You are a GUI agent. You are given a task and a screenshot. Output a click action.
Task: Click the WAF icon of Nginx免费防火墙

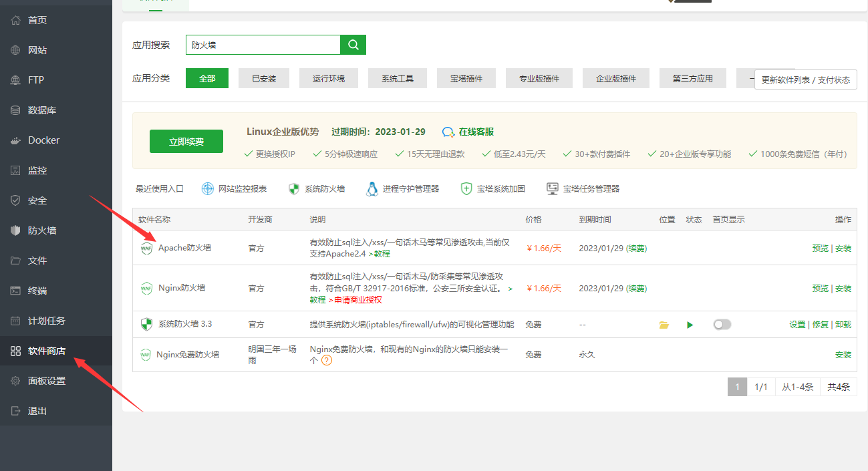coord(145,355)
